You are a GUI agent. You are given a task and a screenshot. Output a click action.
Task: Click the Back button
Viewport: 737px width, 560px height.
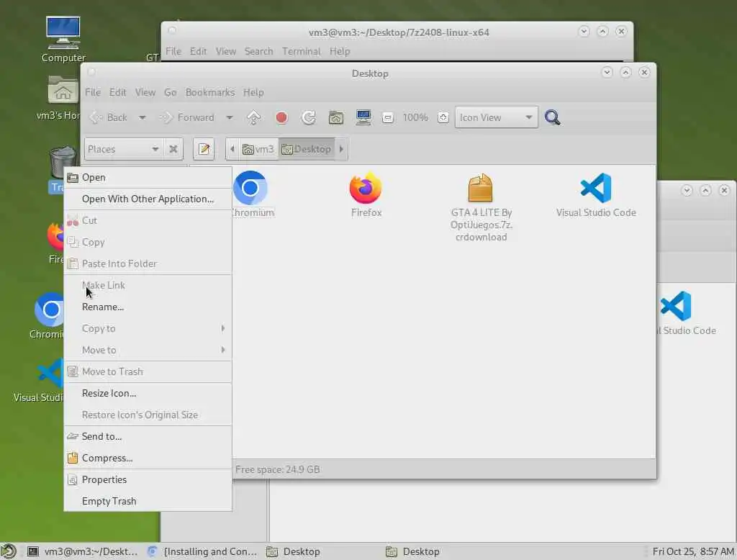point(108,117)
